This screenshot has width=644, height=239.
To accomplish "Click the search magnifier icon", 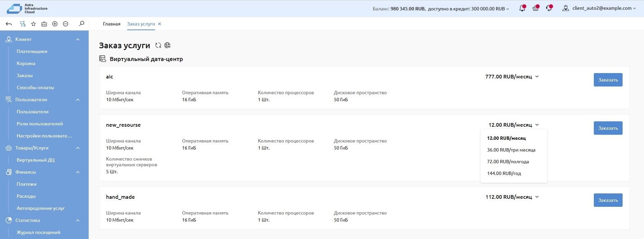I will pyautogui.click(x=82, y=24).
